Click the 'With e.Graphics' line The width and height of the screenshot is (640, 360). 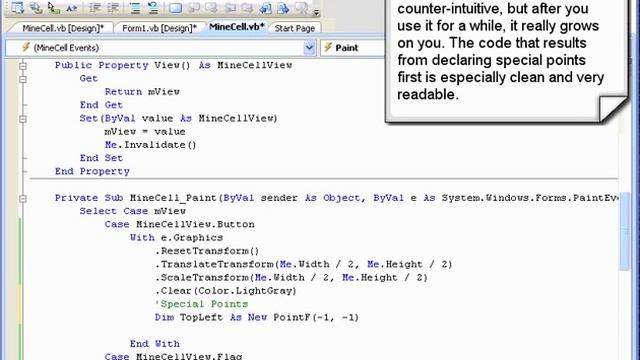tap(176, 238)
